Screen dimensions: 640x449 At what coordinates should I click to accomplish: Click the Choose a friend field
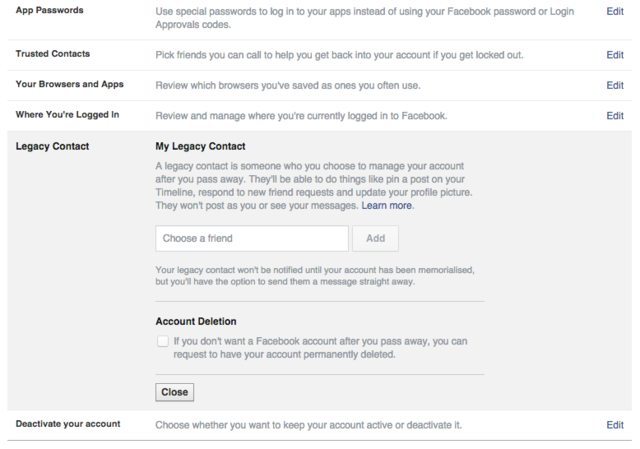252,239
